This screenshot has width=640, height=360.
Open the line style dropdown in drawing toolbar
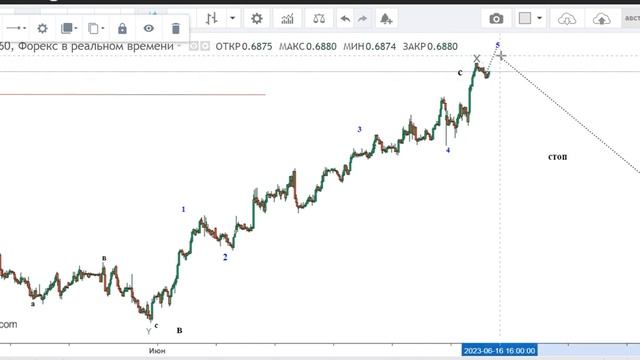pos(16,28)
